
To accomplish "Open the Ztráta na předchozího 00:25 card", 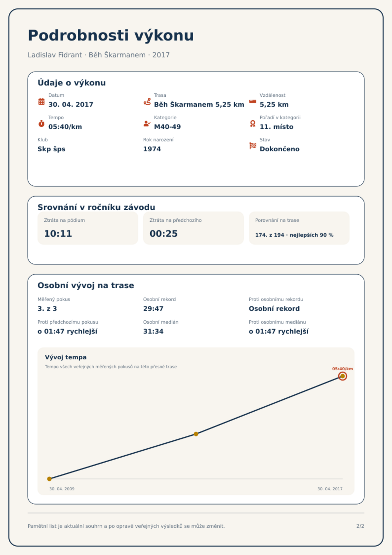I will coord(194,228).
